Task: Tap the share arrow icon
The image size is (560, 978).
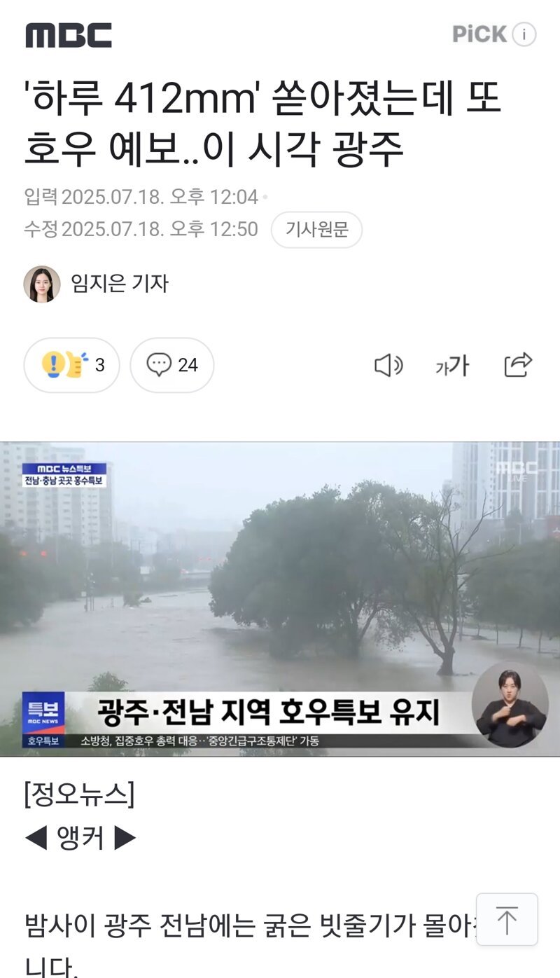Action: [518, 364]
